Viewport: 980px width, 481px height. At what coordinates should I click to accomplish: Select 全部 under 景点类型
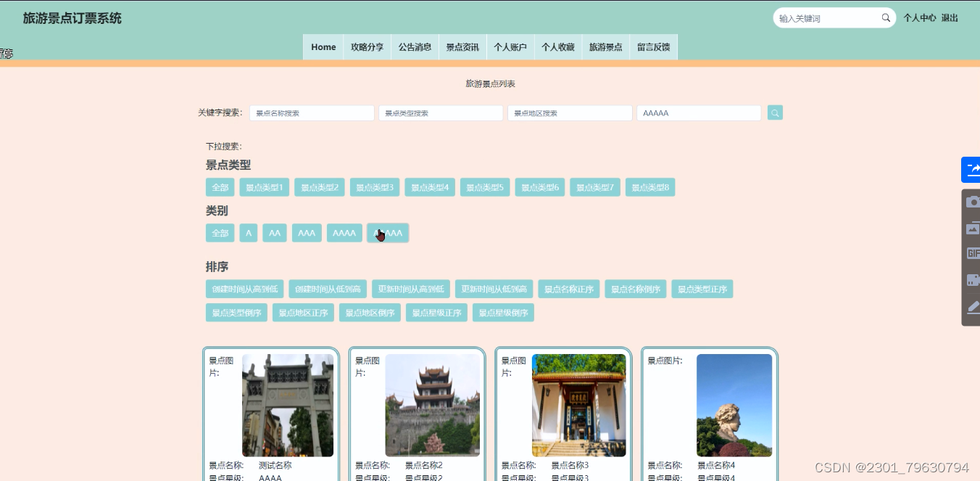pos(220,187)
